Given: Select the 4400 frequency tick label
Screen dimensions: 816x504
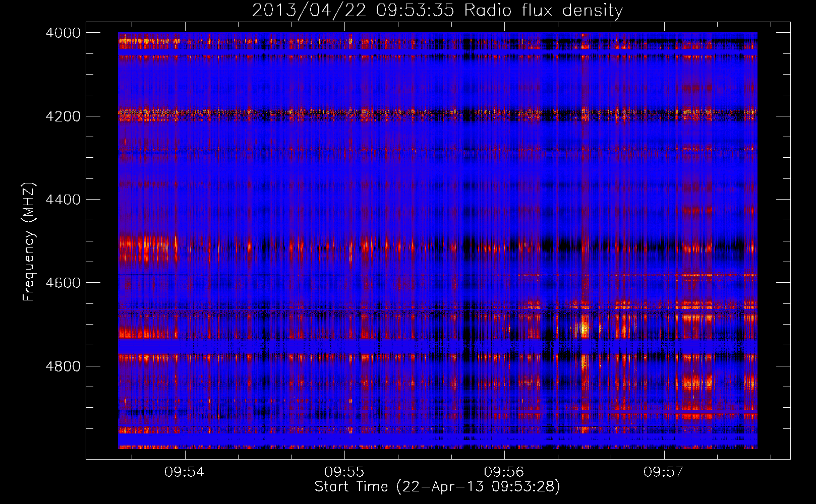Looking at the screenshot, I should (x=63, y=200).
